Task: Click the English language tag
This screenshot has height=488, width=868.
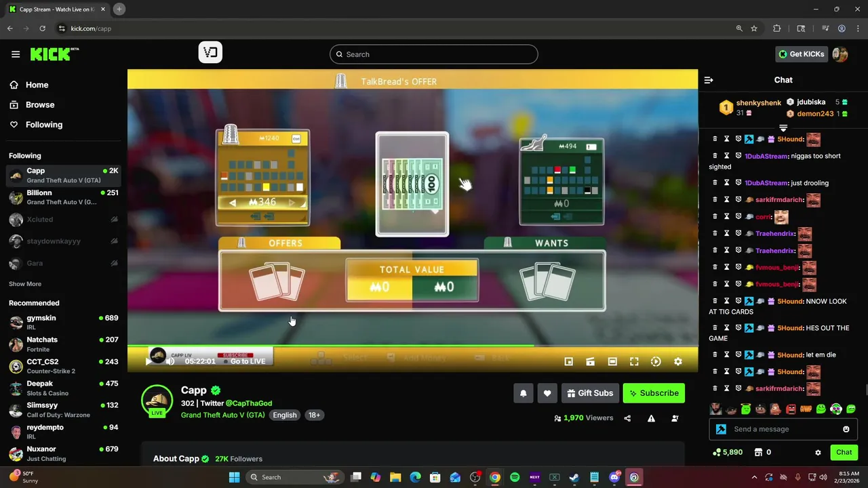Action: pos(285,415)
